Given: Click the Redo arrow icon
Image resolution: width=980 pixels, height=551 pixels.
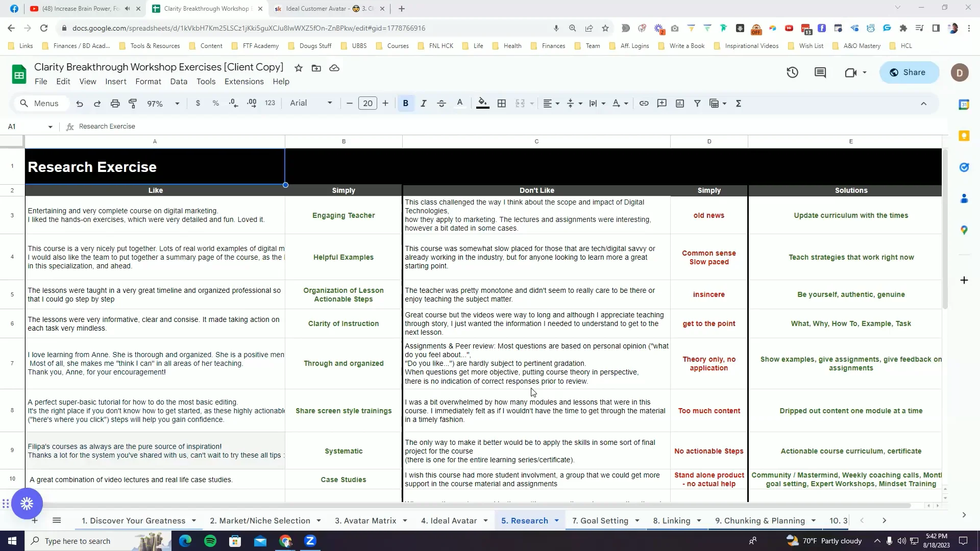Looking at the screenshot, I should pos(97,104).
